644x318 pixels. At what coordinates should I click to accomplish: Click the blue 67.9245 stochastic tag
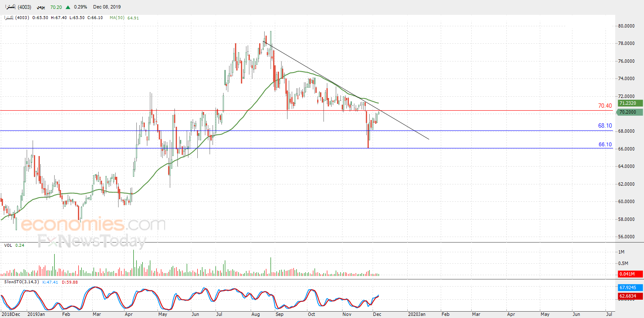pos(630,287)
